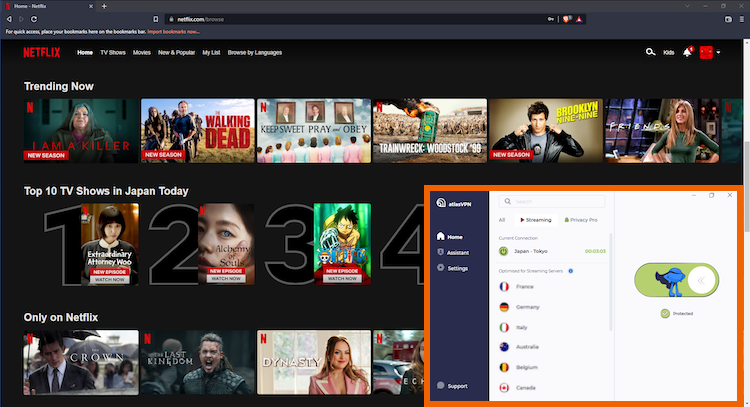Screen dimensions: 750x407
Task: Open the notifications bell icon
Action: [x=687, y=52]
